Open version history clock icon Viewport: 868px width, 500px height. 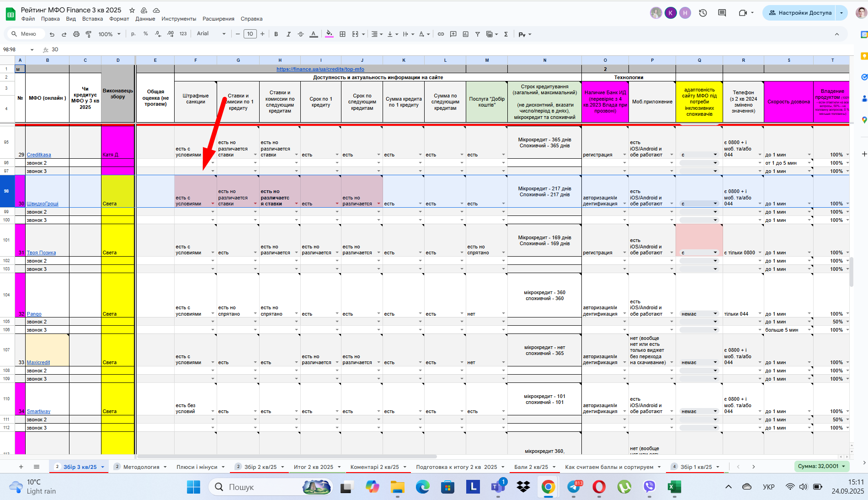(703, 13)
